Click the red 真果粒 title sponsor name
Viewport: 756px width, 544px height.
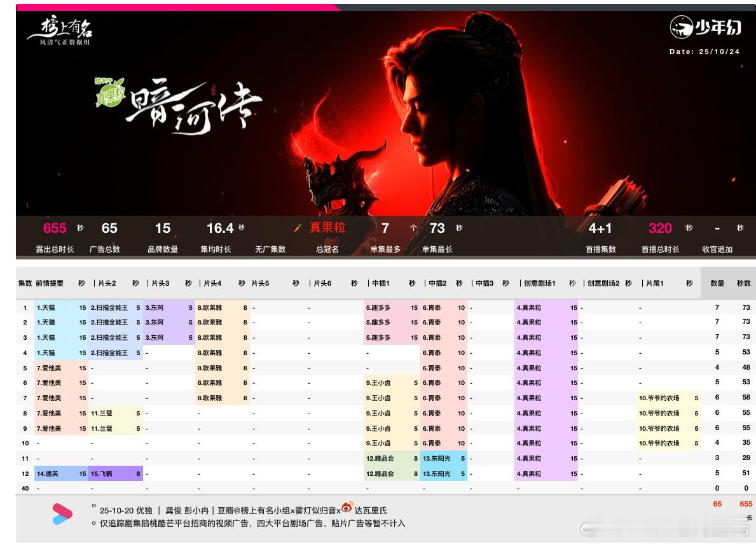[x=327, y=227]
